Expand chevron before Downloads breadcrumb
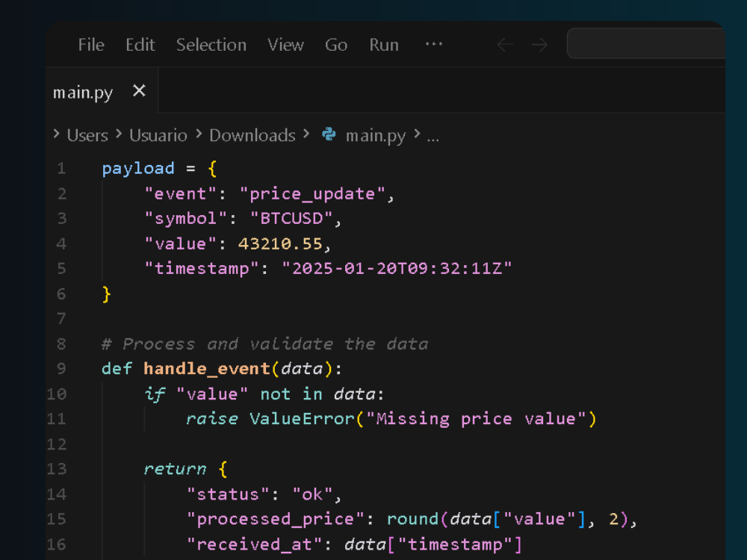The width and height of the screenshot is (747, 560). [x=199, y=134]
